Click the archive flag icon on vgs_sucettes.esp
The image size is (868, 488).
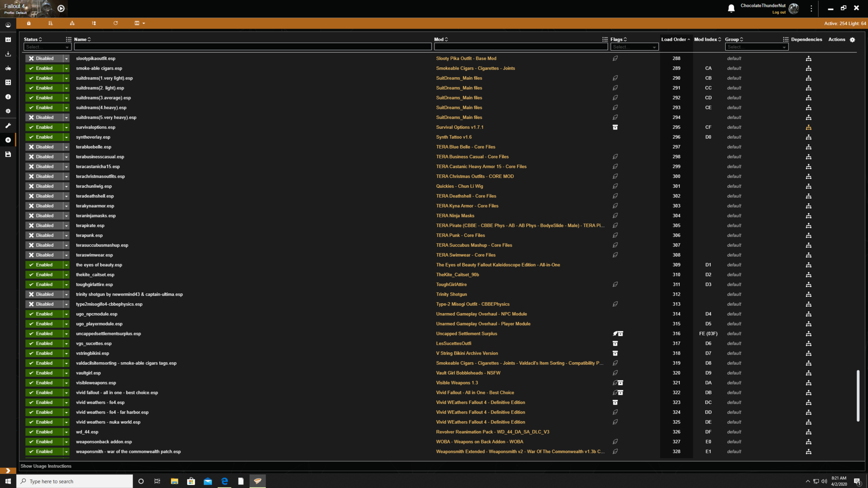[615, 343]
